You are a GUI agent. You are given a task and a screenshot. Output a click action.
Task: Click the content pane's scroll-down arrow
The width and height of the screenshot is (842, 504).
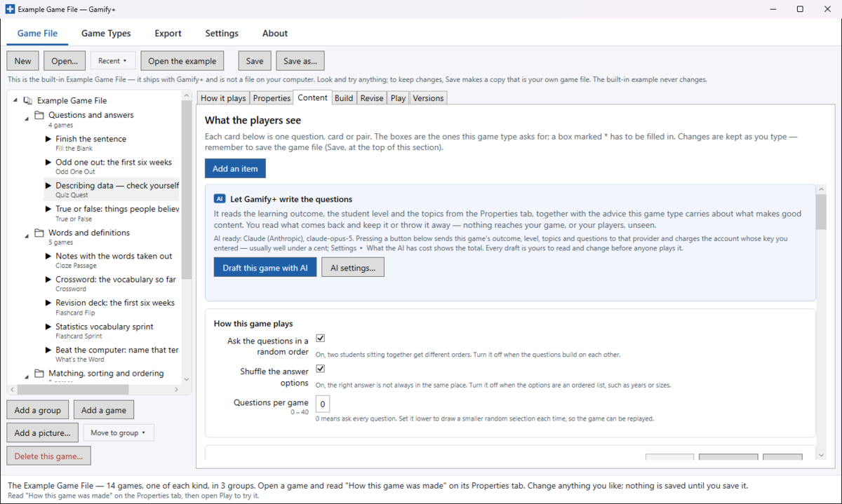click(x=821, y=456)
